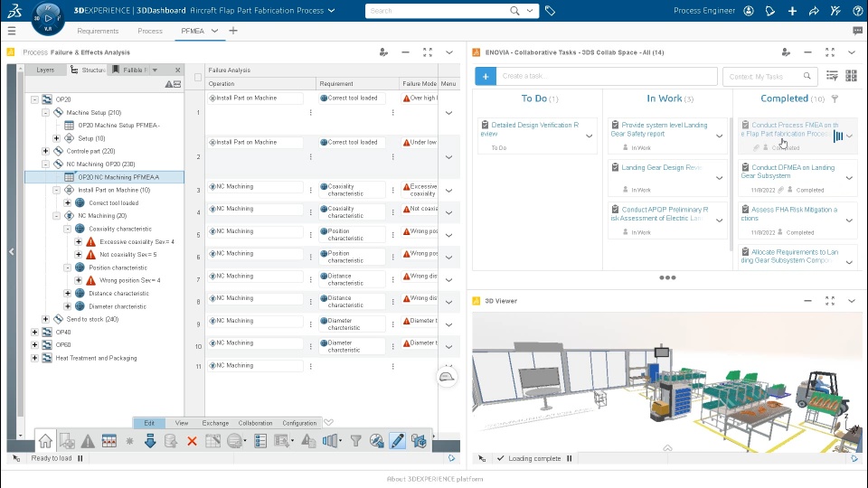Click the Create a task input field
This screenshot has height=488, width=868.
coord(607,76)
